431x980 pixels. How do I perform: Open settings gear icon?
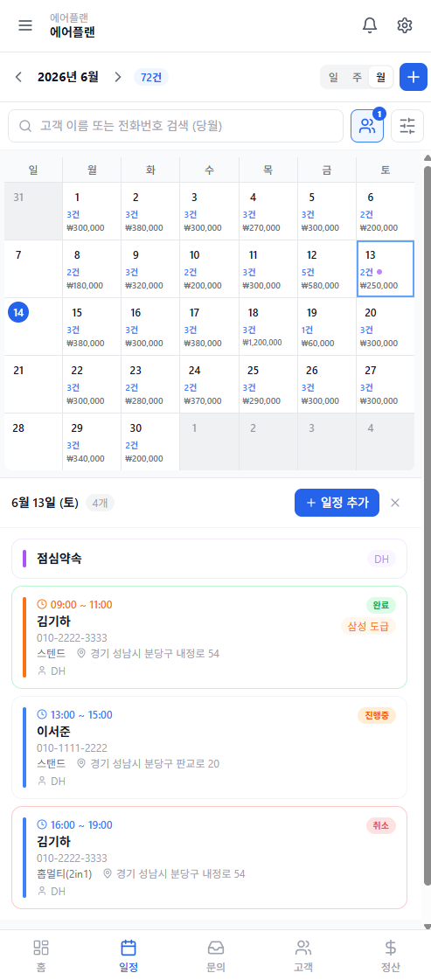pyautogui.click(x=405, y=25)
